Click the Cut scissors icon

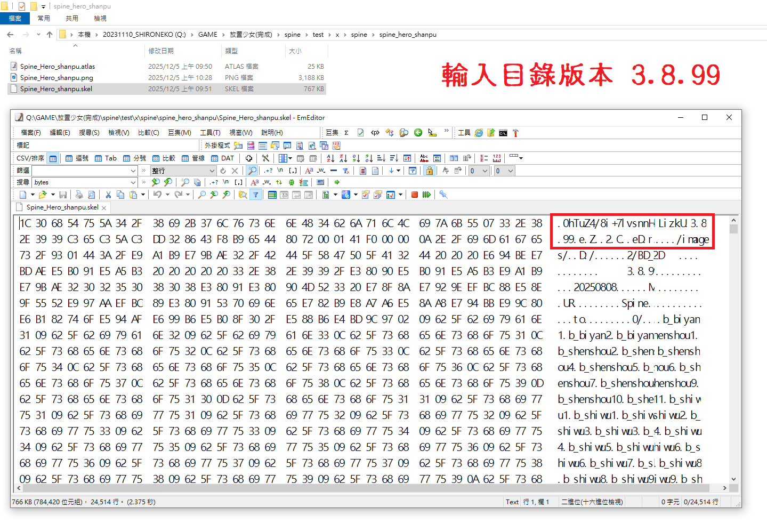point(108,195)
